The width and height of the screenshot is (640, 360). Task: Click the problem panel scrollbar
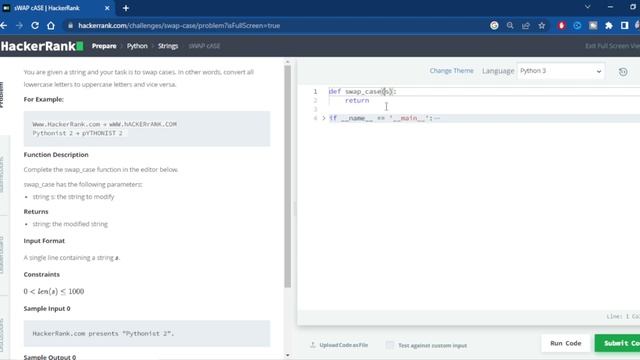pyautogui.click(x=287, y=176)
